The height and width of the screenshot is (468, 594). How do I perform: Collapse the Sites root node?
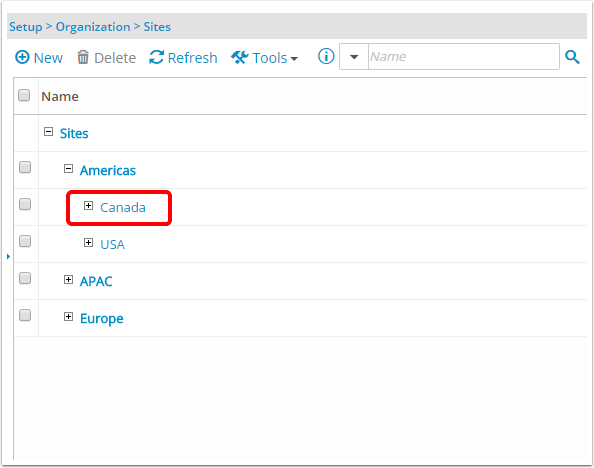tap(48, 132)
